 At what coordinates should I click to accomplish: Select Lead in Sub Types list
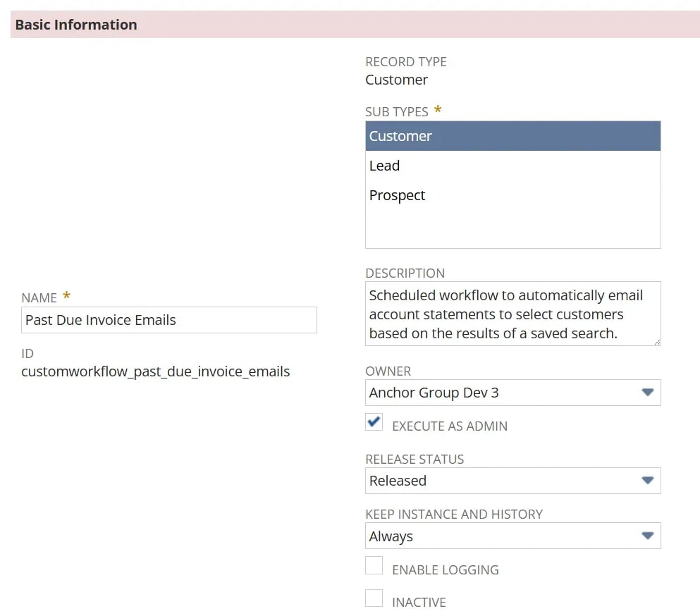click(512, 166)
